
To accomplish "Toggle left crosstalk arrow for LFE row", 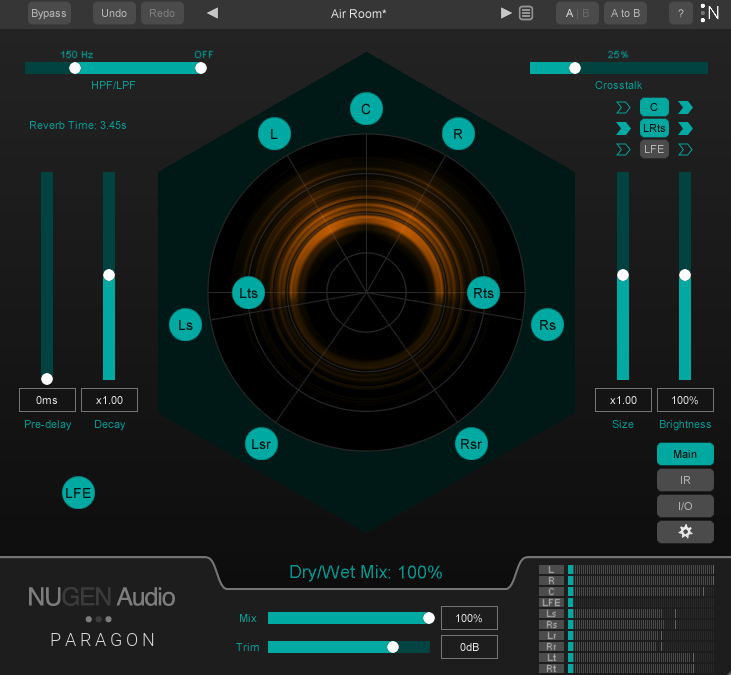I will (x=623, y=149).
